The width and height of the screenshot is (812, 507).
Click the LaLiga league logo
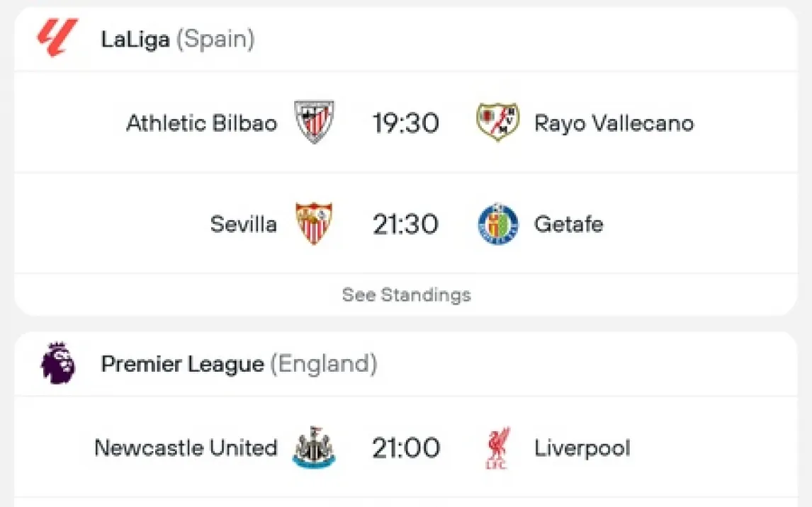click(57, 38)
